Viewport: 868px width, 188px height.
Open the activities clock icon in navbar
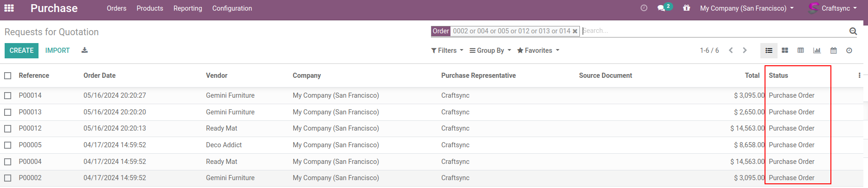point(643,8)
